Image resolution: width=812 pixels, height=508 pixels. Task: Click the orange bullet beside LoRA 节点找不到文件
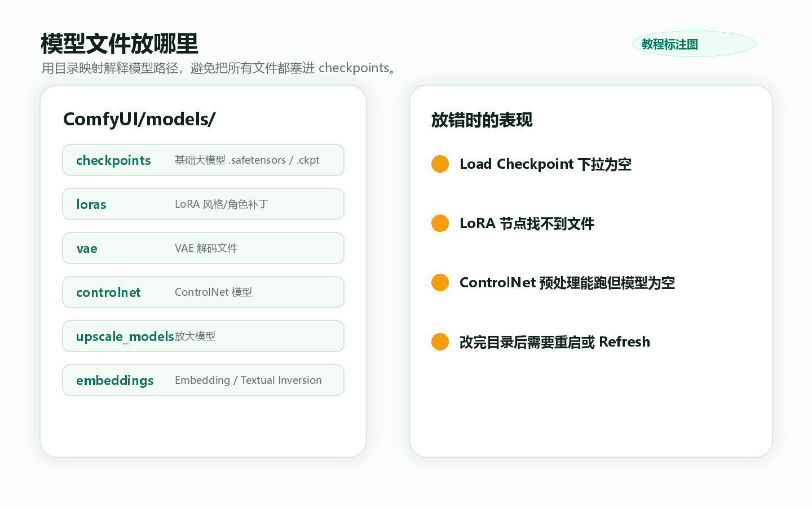(440, 224)
